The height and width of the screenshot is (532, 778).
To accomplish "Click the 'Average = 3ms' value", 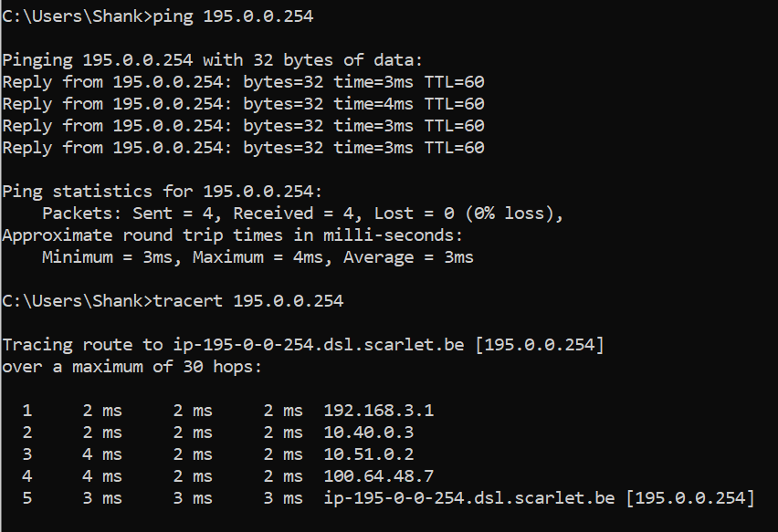I will click(408, 257).
